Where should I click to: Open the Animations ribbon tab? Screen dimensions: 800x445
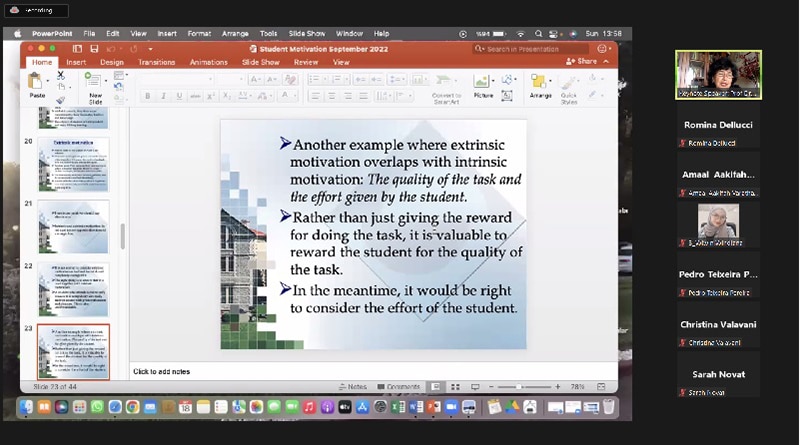click(208, 62)
